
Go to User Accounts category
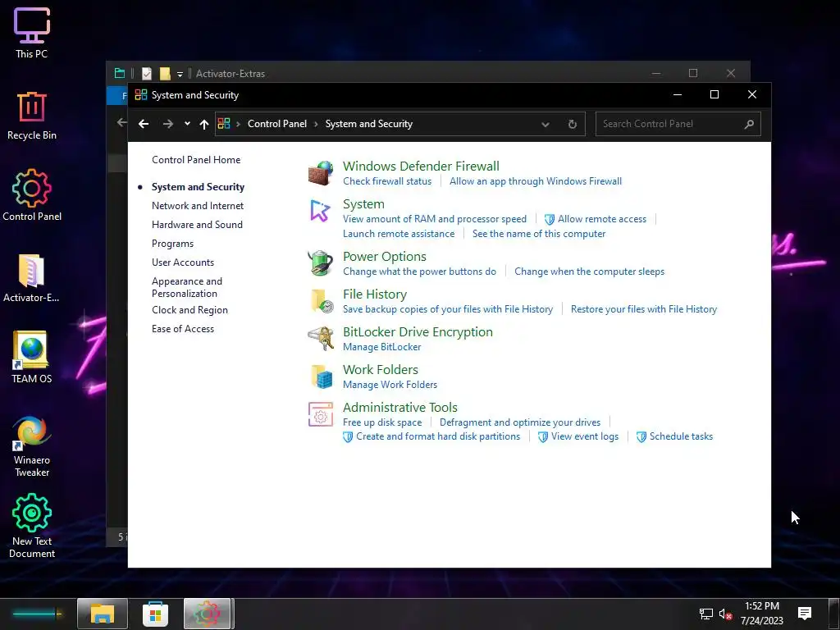click(183, 262)
